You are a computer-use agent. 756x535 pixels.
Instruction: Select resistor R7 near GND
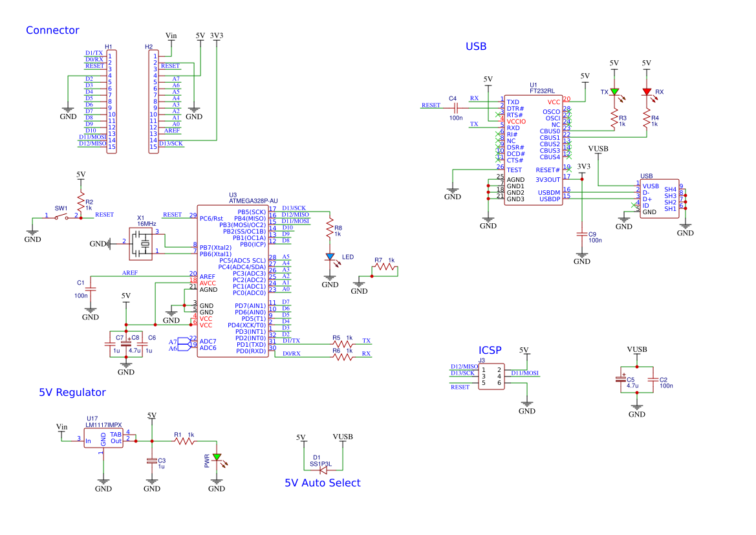385,267
